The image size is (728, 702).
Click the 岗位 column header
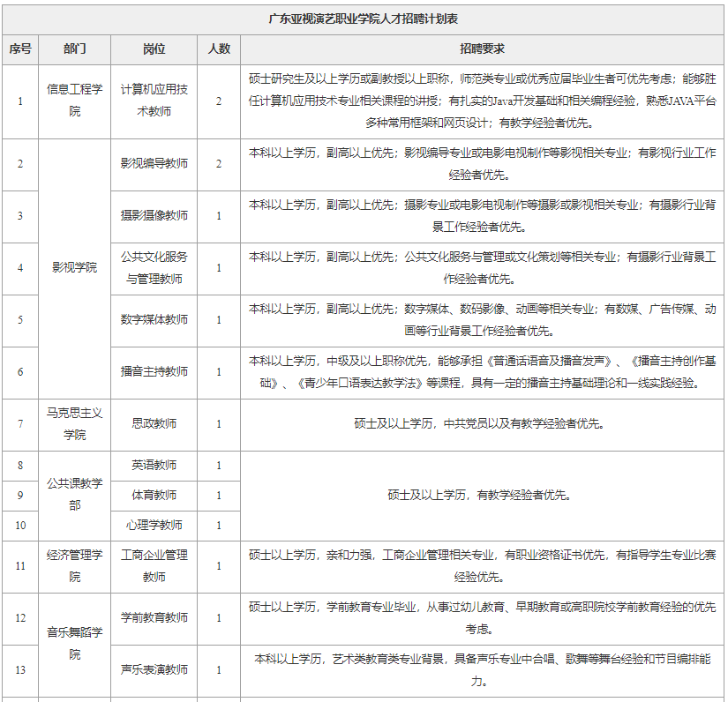tap(154, 49)
